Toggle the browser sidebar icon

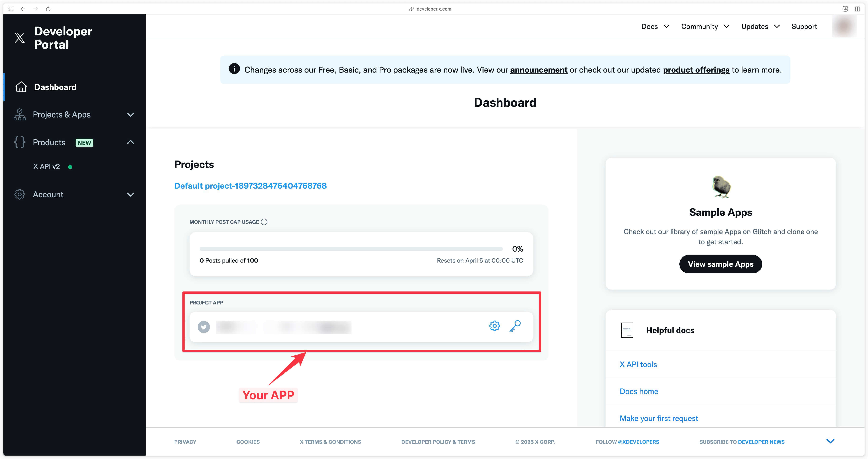pyautogui.click(x=11, y=9)
